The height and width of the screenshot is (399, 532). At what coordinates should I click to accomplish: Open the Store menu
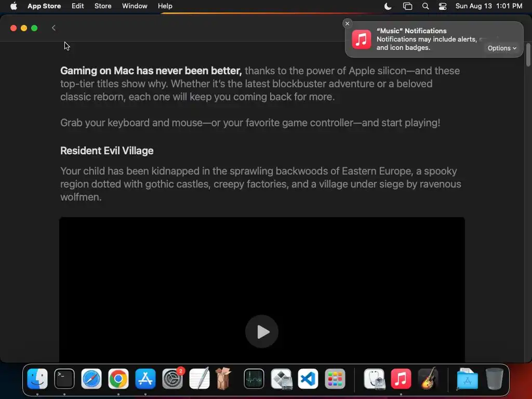[103, 6]
